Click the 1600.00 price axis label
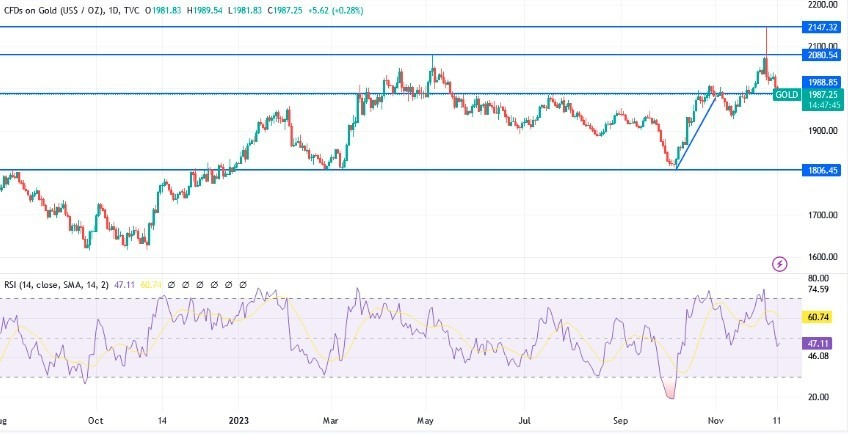 [823, 257]
